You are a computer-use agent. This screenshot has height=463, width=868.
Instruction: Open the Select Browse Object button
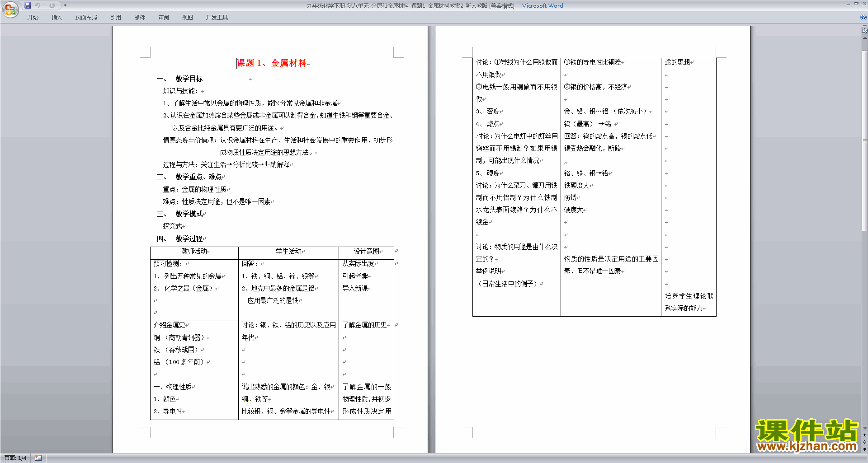pos(864,442)
